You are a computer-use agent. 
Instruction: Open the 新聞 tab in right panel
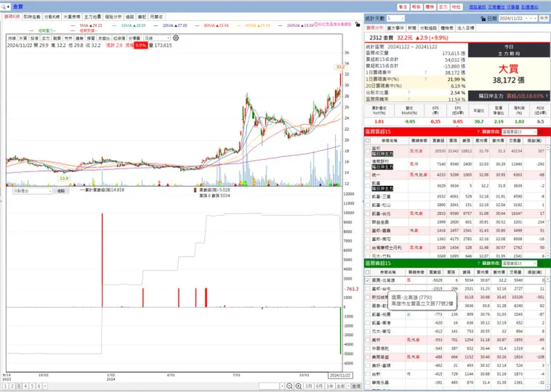pos(413,28)
